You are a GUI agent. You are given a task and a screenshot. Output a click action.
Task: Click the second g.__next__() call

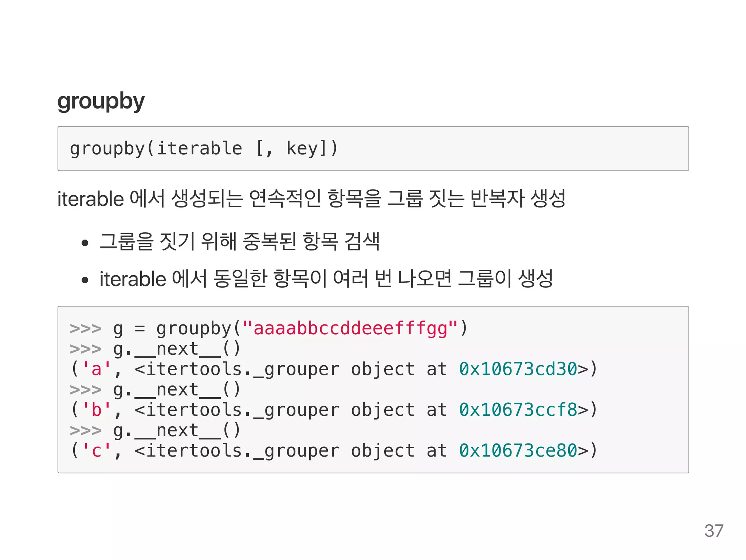[x=177, y=390]
